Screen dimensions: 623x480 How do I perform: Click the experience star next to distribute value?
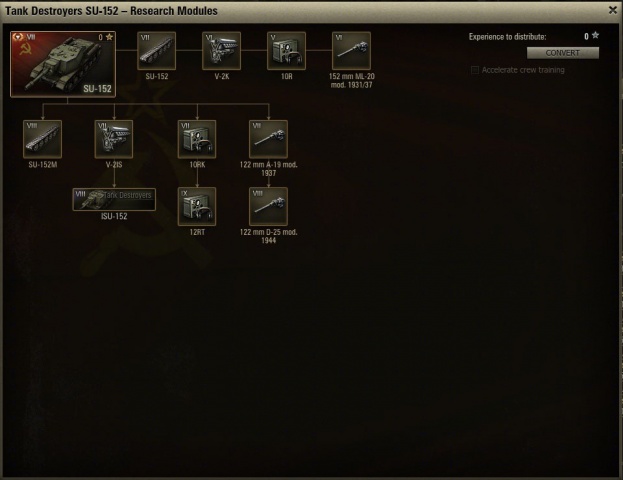[x=595, y=35]
